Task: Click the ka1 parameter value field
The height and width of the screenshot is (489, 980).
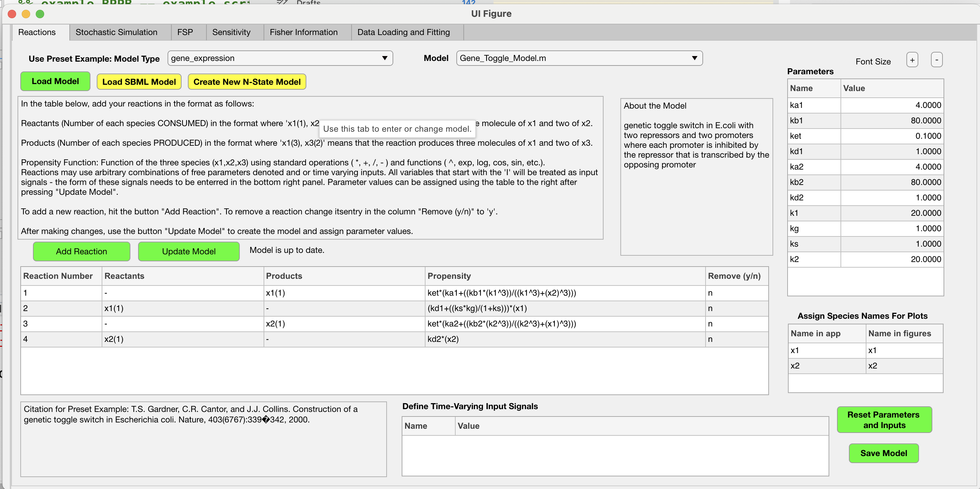Action: tap(891, 105)
